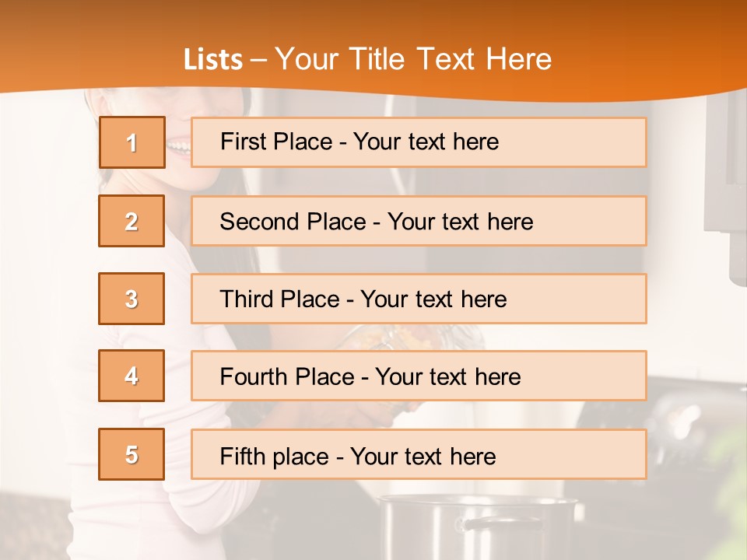
Task: Click the 'Fifth place - Your text here' box
Action: pos(419,454)
